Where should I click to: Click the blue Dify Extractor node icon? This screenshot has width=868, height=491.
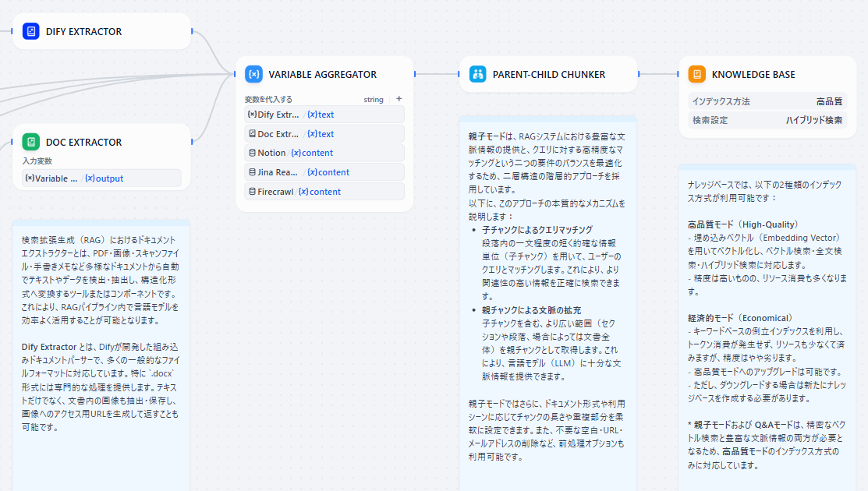coord(31,32)
